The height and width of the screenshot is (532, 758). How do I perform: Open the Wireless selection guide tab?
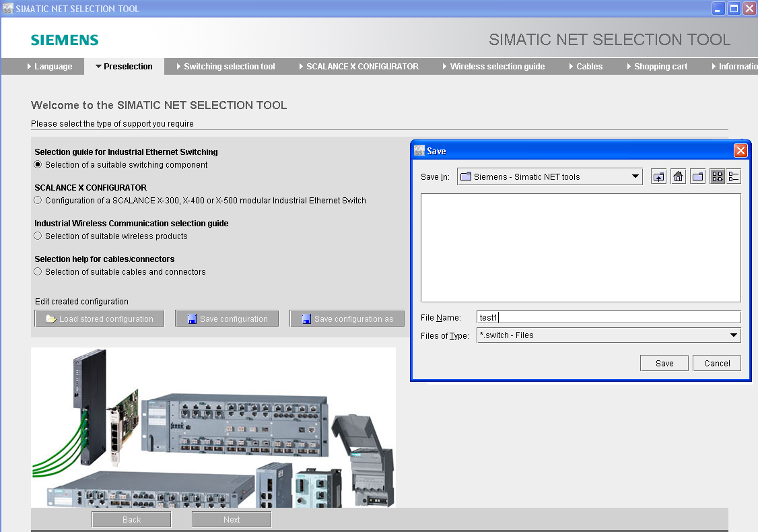(x=494, y=66)
